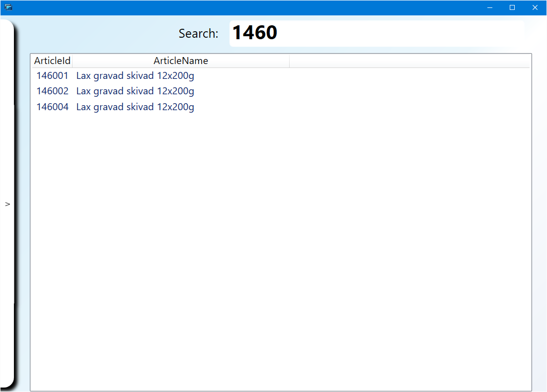This screenshot has width=547, height=392.
Task: Click the article name in row 146001
Action: point(135,76)
